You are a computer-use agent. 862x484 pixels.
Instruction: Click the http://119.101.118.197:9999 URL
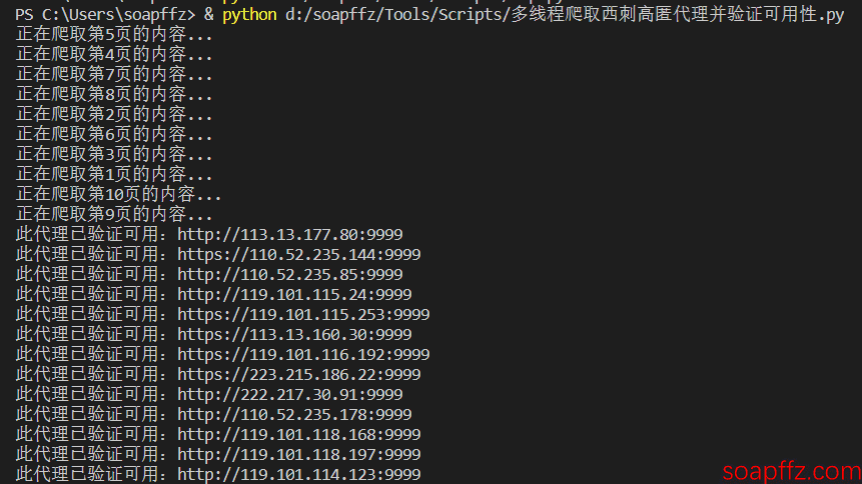click(299, 454)
